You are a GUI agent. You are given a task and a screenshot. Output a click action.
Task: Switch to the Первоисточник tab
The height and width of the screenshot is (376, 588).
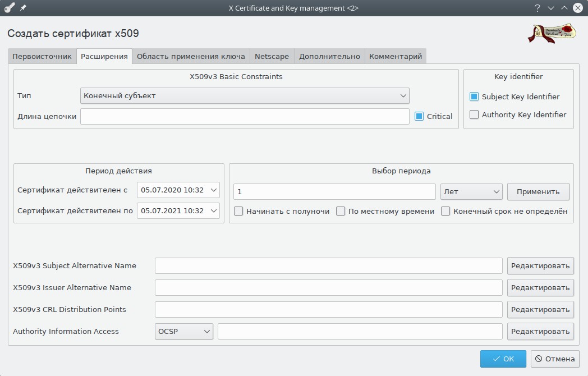pos(42,56)
